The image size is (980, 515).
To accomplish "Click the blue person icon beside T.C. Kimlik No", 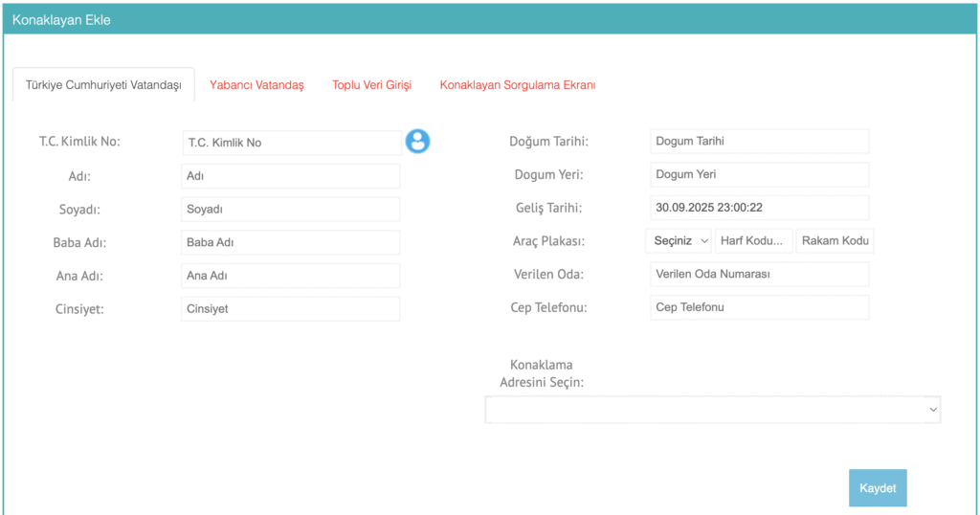I will click(417, 142).
